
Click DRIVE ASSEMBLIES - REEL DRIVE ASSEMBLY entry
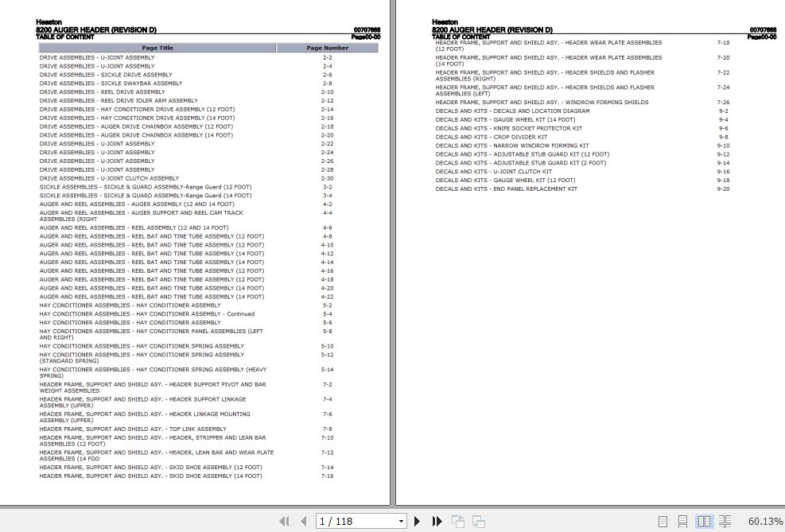(x=102, y=91)
